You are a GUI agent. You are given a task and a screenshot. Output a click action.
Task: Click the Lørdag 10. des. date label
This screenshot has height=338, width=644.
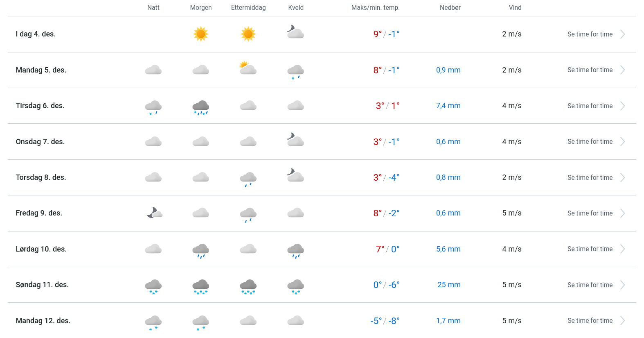tap(41, 249)
